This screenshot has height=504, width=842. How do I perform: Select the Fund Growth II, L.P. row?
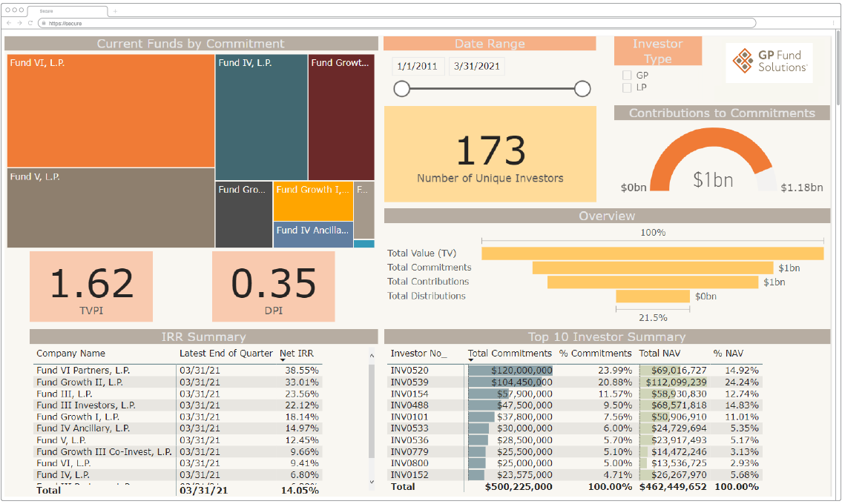tap(178, 382)
